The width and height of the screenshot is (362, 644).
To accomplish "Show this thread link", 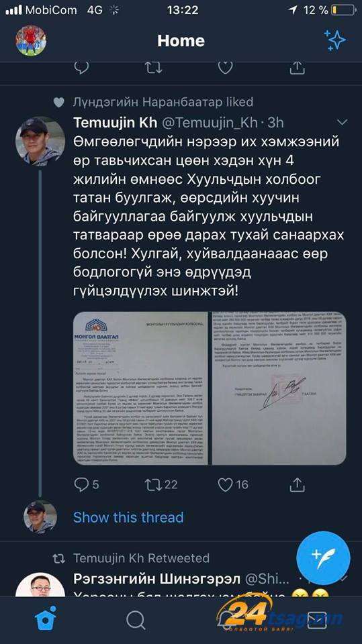I will point(128,517).
